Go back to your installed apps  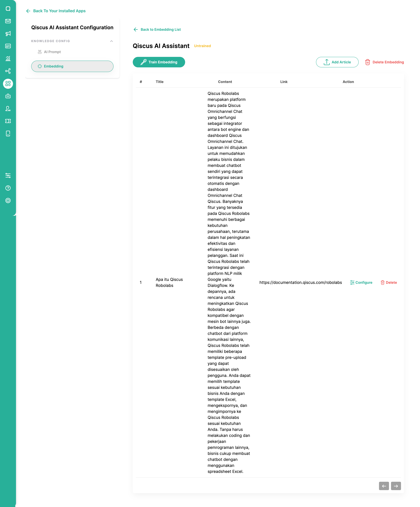click(56, 11)
